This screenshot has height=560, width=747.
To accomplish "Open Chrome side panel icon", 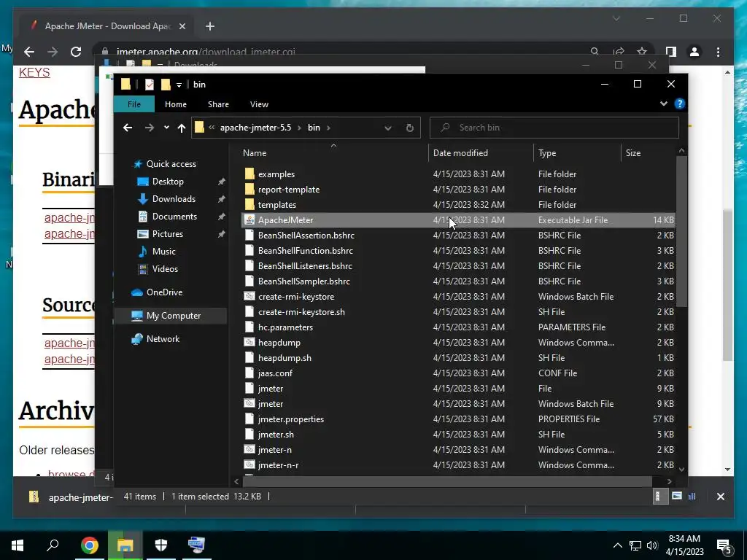I will [671, 52].
